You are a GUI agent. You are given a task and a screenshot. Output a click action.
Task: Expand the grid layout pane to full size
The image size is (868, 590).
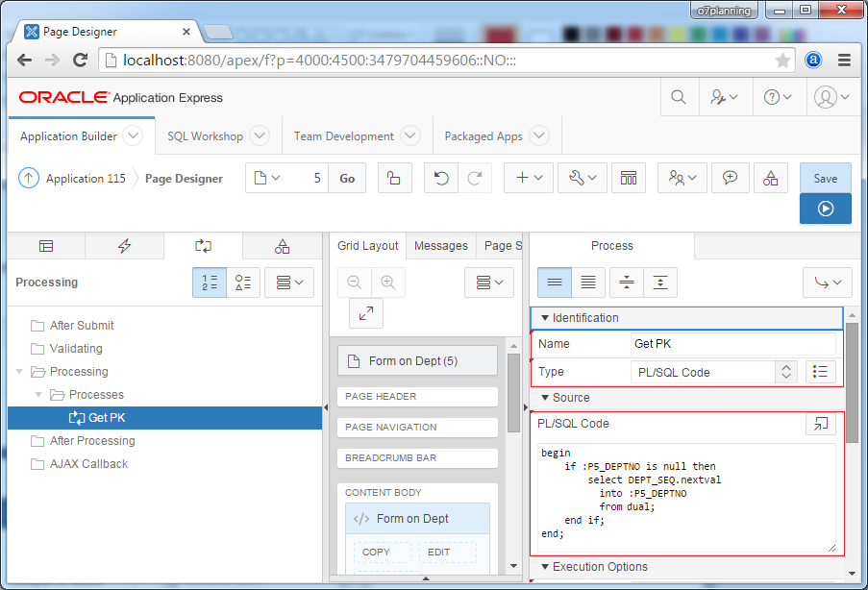366,313
